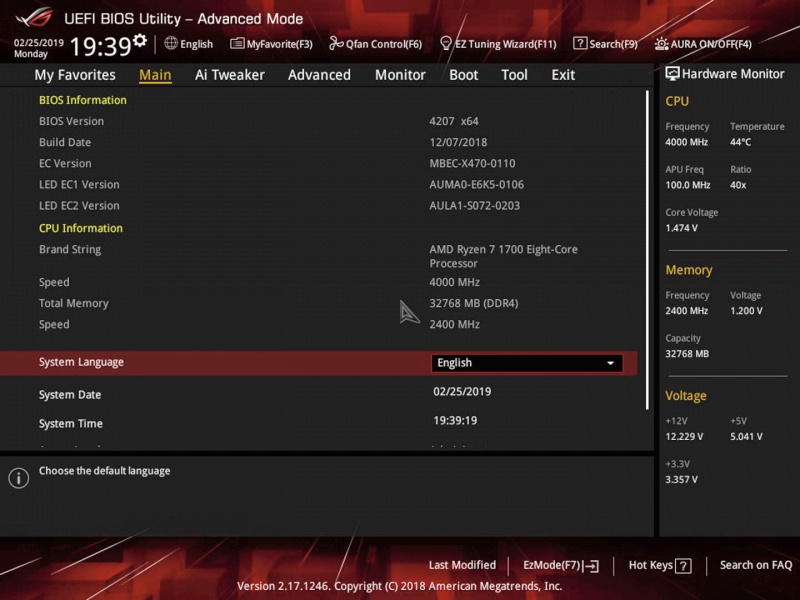Screen dimensions: 800x600
Task: Click Last Modified
Action: [462, 565]
